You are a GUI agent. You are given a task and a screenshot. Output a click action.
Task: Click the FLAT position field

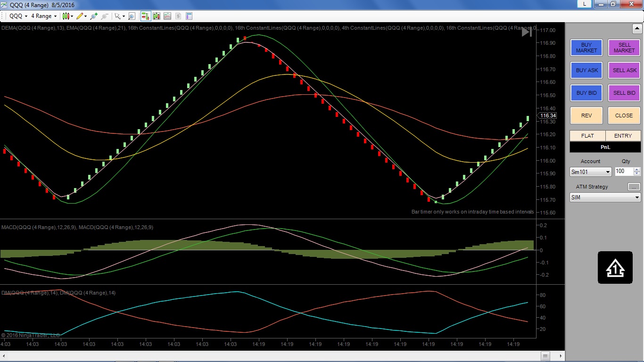[x=587, y=136]
